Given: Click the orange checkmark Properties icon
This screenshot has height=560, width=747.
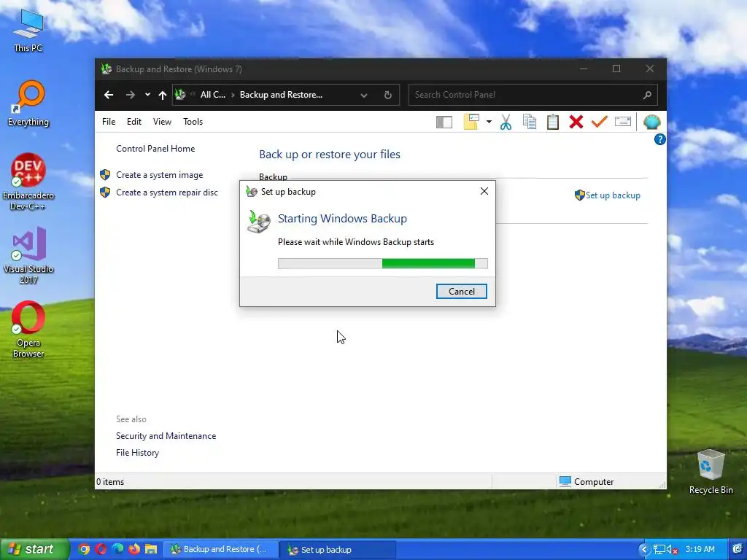Looking at the screenshot, I should [600, 122].
